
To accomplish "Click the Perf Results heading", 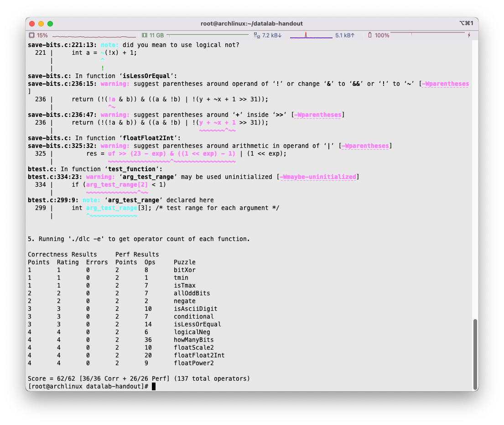I will [x=137, y=254].
